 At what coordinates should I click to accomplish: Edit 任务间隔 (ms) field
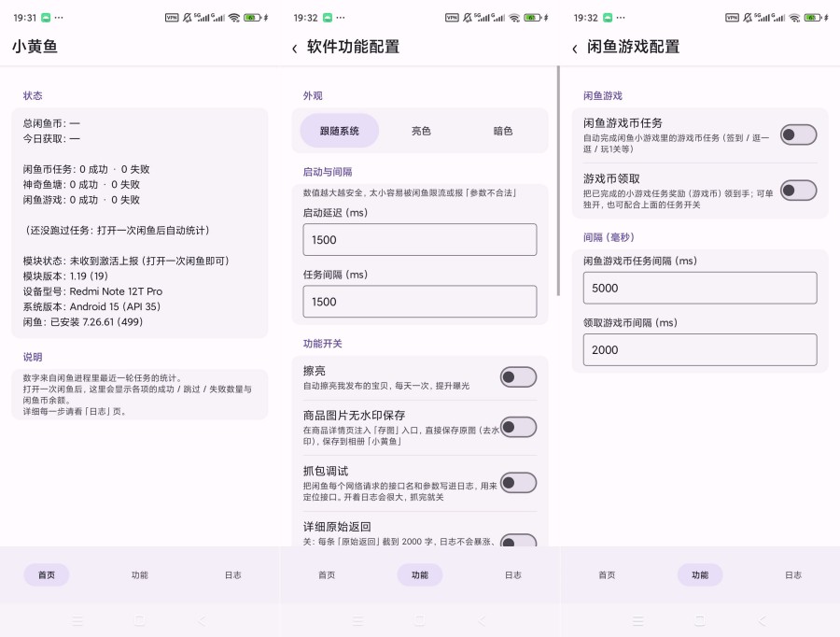420,302
